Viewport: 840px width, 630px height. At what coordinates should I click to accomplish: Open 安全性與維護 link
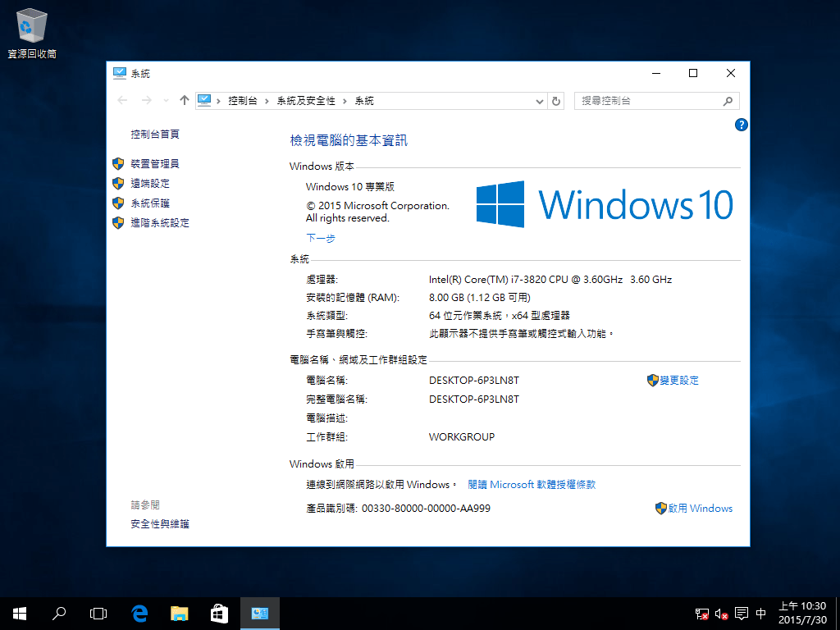160,524
